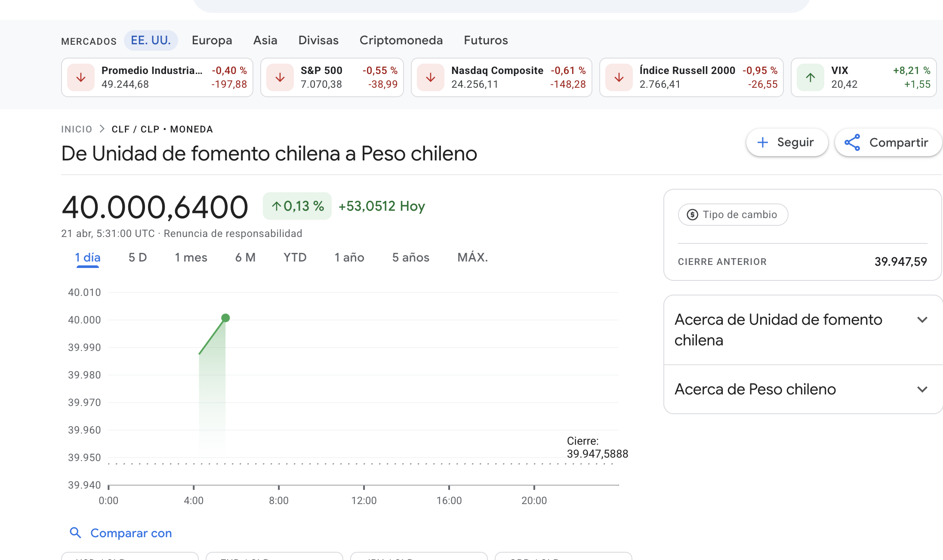
Task: Click the green VIX up arrow icon
Action: click(x=810, y=77)
